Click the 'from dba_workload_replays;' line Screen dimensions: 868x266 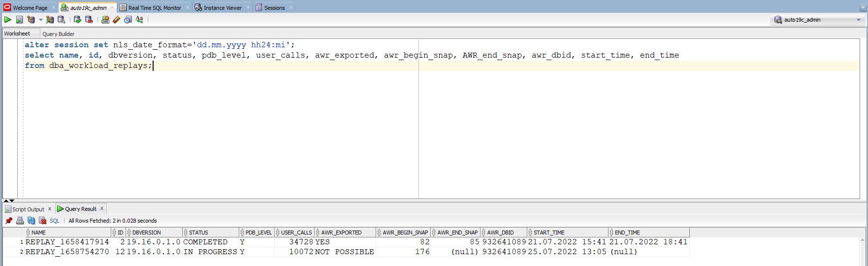89,66
